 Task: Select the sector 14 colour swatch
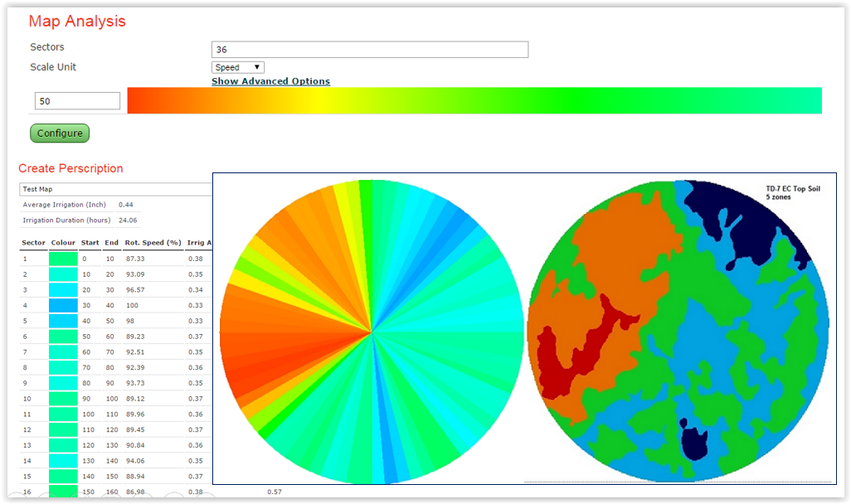(64, 461)
